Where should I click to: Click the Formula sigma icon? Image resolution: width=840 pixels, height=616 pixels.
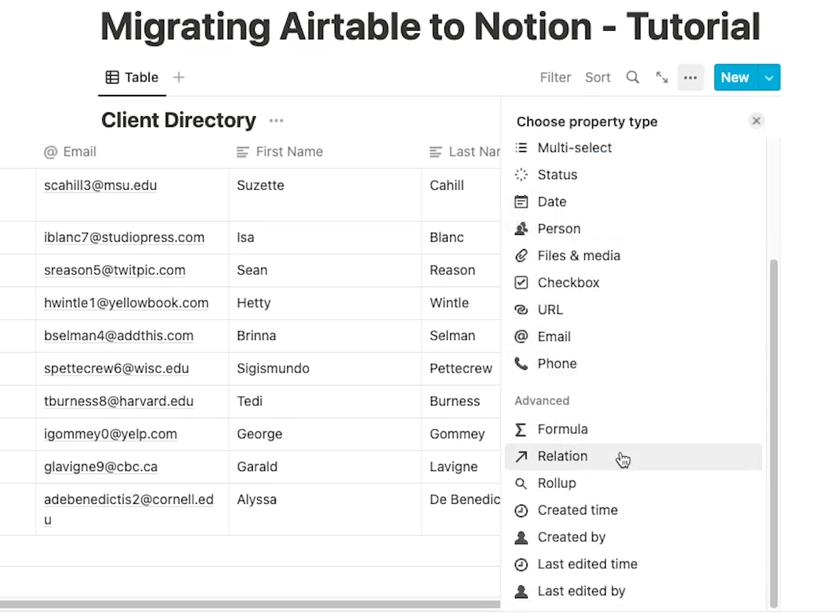click(521, 429)
